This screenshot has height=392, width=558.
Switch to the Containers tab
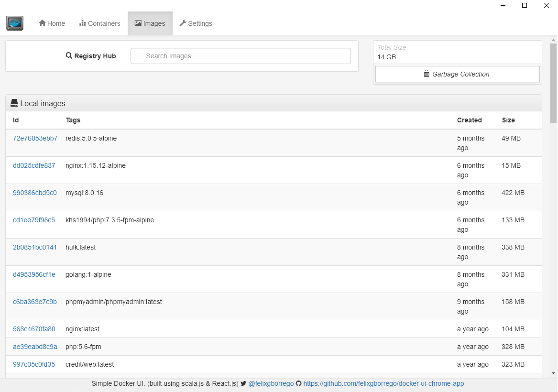pyautogui.click(x=99, y=23)
